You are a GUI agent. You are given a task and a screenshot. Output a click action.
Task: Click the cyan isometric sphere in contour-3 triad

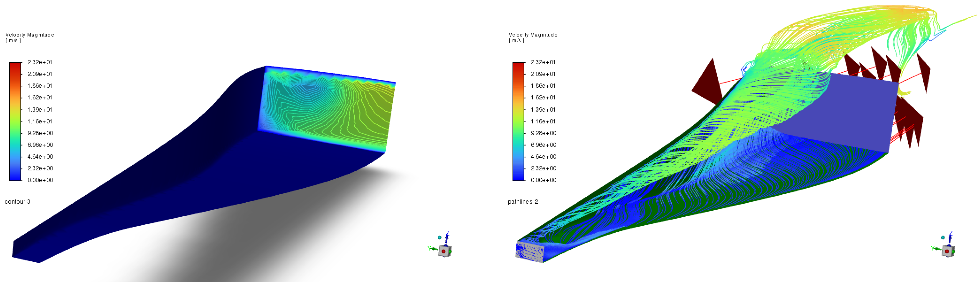[x=439, y=238]
